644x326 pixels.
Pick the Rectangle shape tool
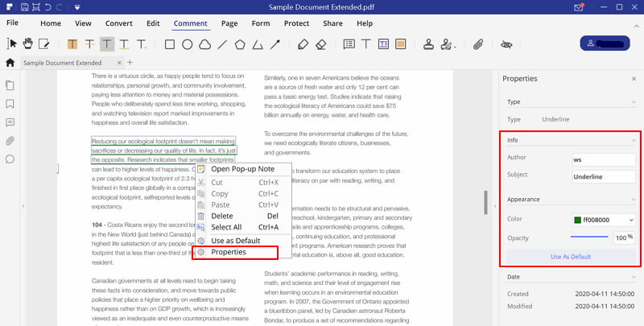tap(170, 44)
